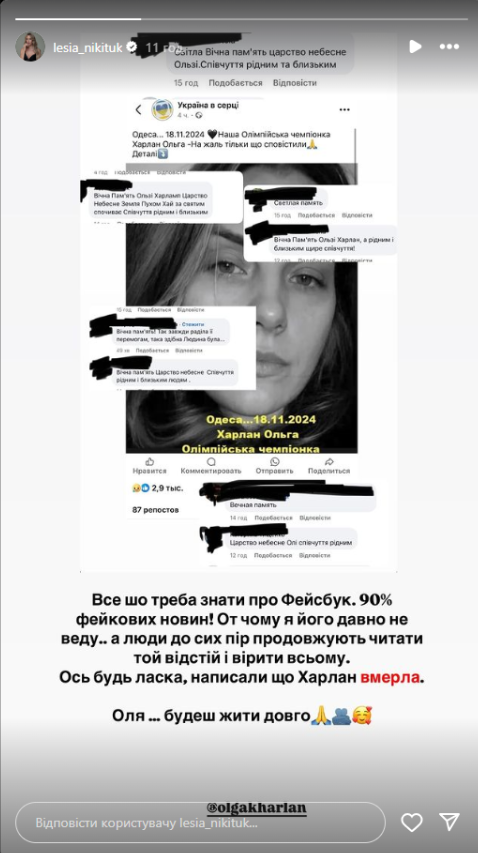This screenshot has height=853, width=478.
Task: Click the Нравится like button
Action: click(150, 466)
